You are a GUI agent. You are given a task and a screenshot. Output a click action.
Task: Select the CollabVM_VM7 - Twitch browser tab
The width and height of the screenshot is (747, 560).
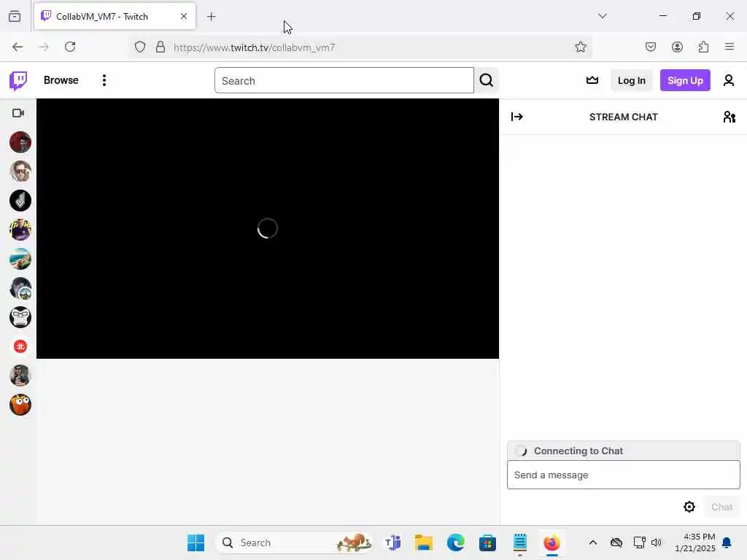(x=115, y=16)
